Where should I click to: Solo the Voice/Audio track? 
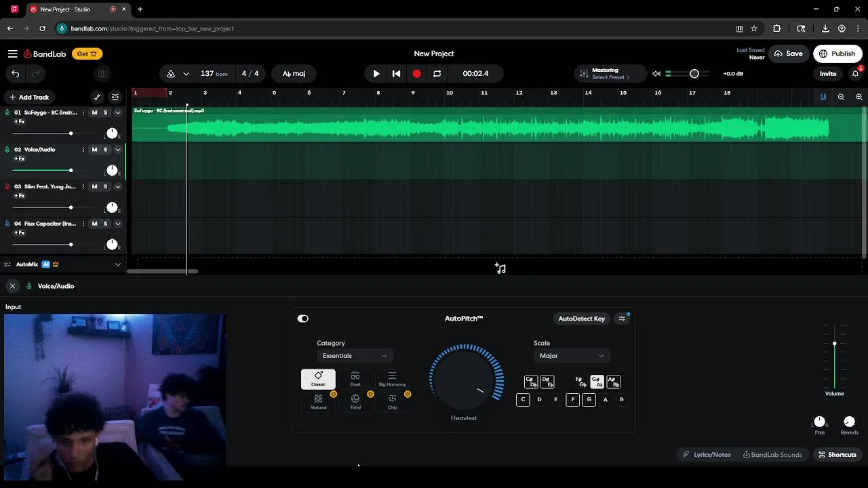(105, 150)
